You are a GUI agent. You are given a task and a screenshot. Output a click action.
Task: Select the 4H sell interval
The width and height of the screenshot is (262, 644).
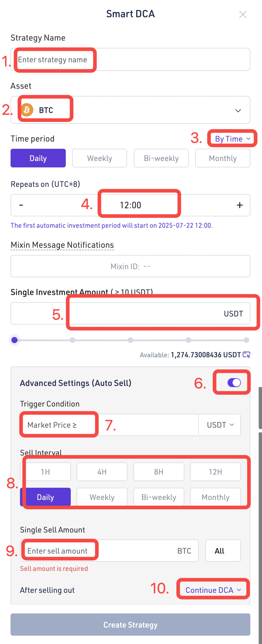coord(102,472)
